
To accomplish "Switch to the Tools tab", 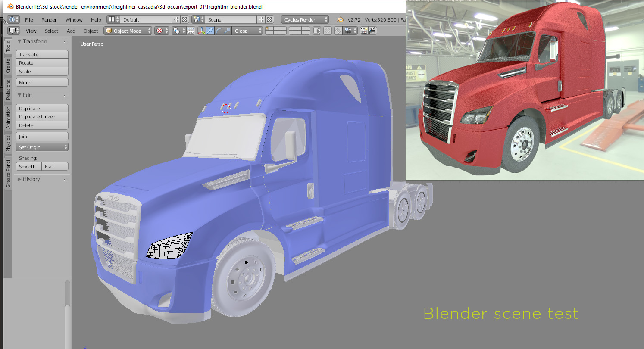I will click(x=8, y=47).
